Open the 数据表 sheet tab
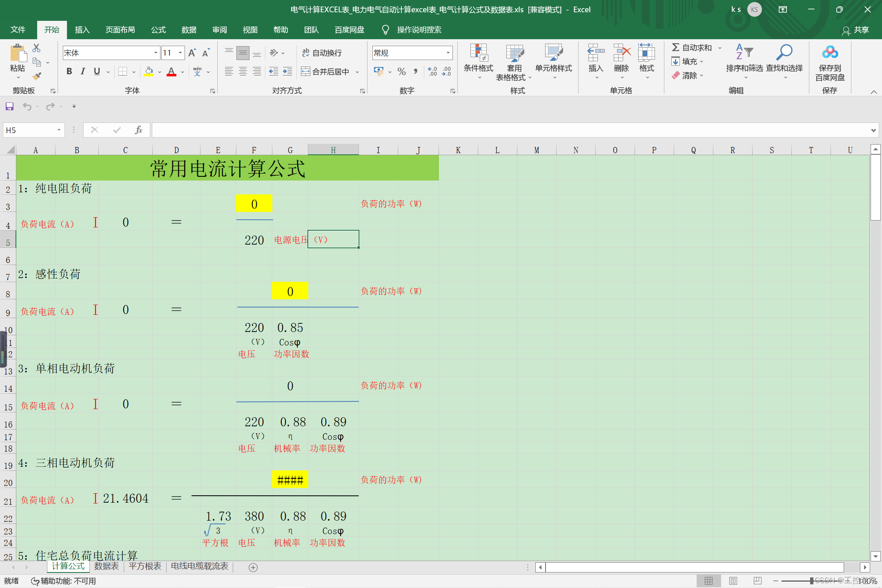 (106, 567)
